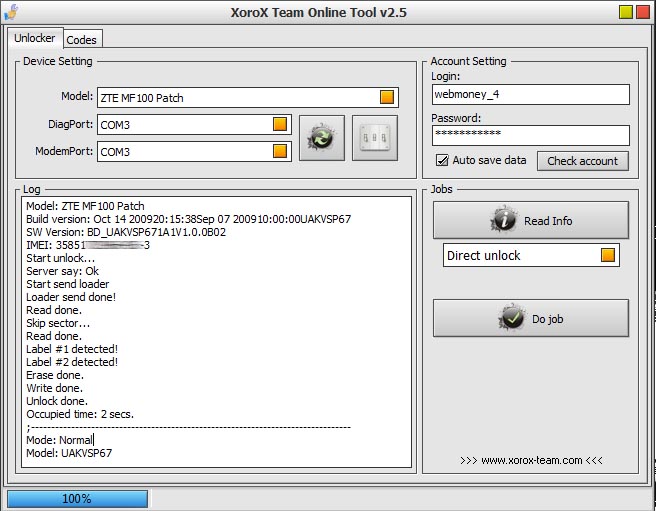
Task: Click the Password input field
Action: pos(530,135)
